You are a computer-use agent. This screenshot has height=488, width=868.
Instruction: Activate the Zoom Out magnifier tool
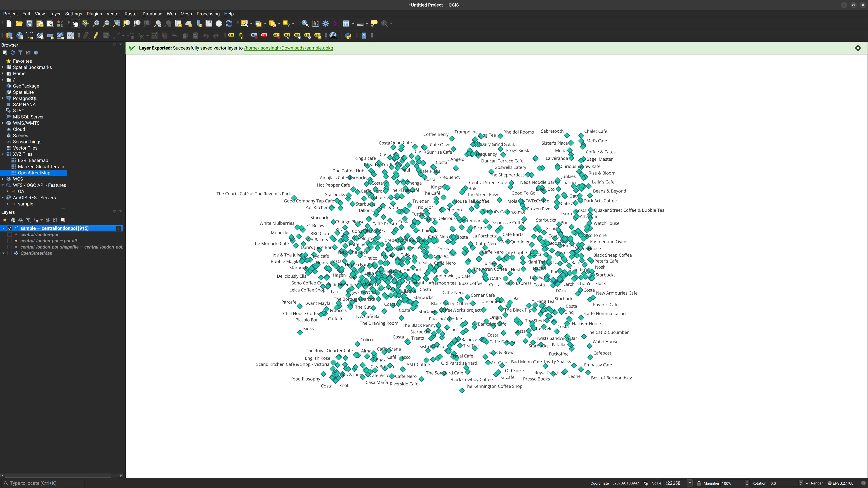(106, 23)
